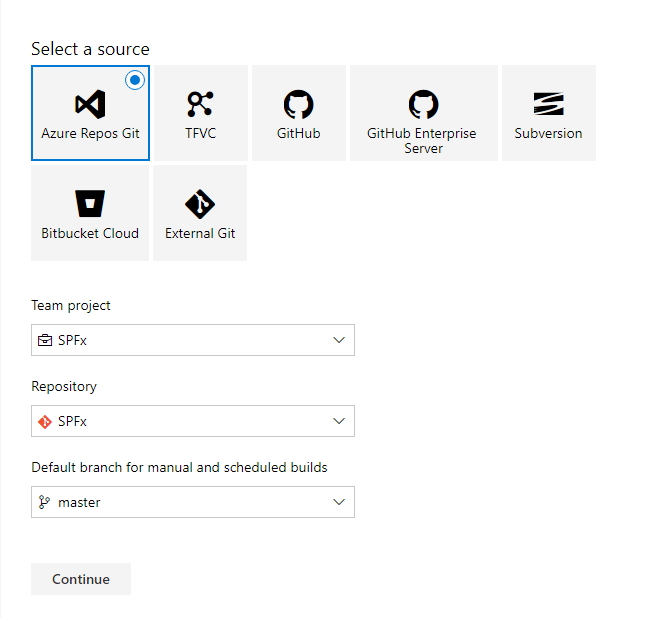Click the "GitHub Enterprise Server" tile label
This screenshot has height=618, width=645.
click(x=422, y=140)
